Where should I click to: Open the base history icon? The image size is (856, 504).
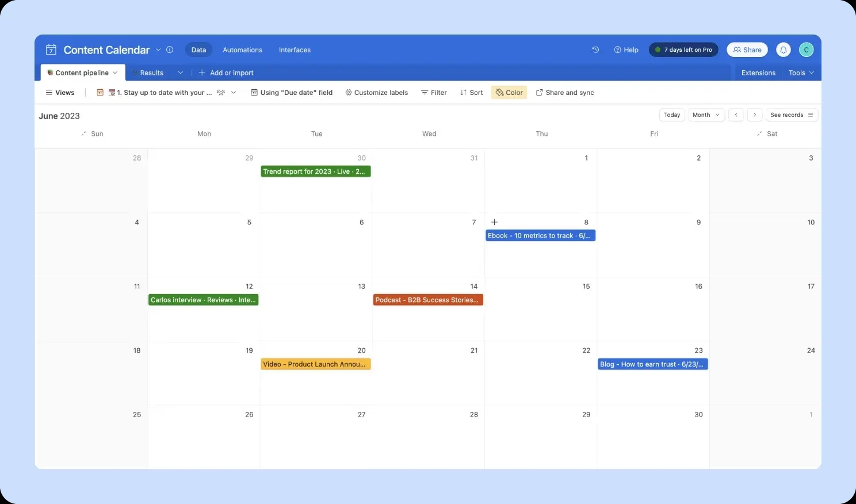tap(595, 50)
